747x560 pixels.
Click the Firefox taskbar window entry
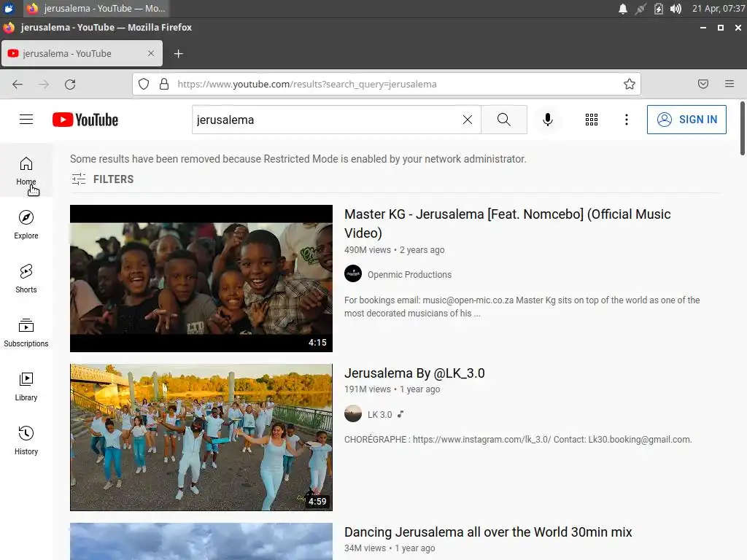96,9
